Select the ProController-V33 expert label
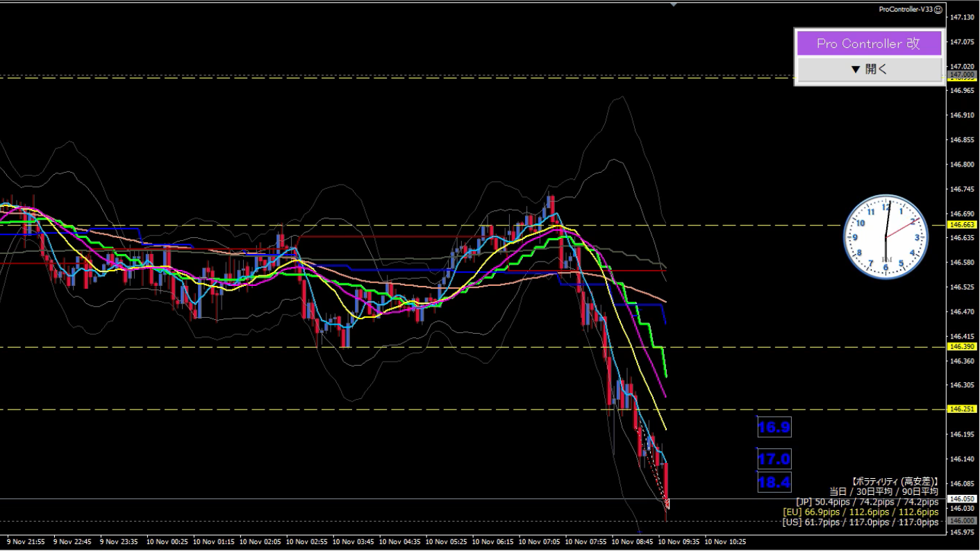Viewport: 980px width, 551px height. pos(906,9)
